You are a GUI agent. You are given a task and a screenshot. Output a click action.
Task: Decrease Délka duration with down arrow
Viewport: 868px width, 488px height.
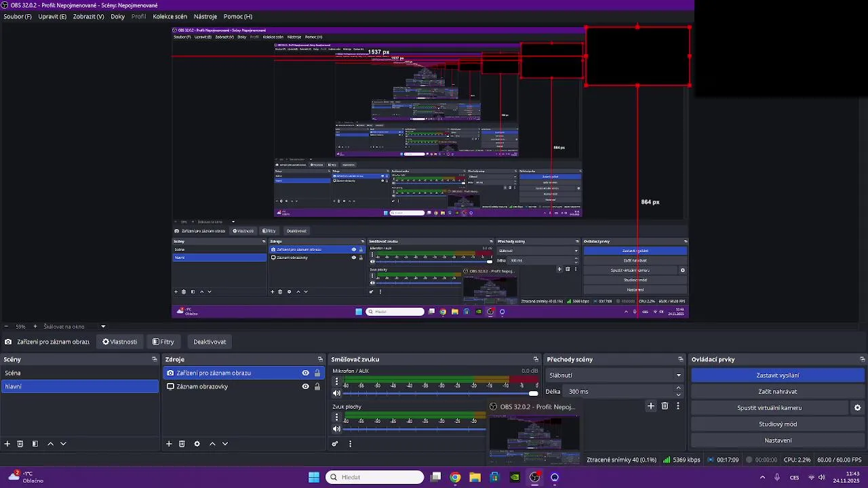coord(679,394)
